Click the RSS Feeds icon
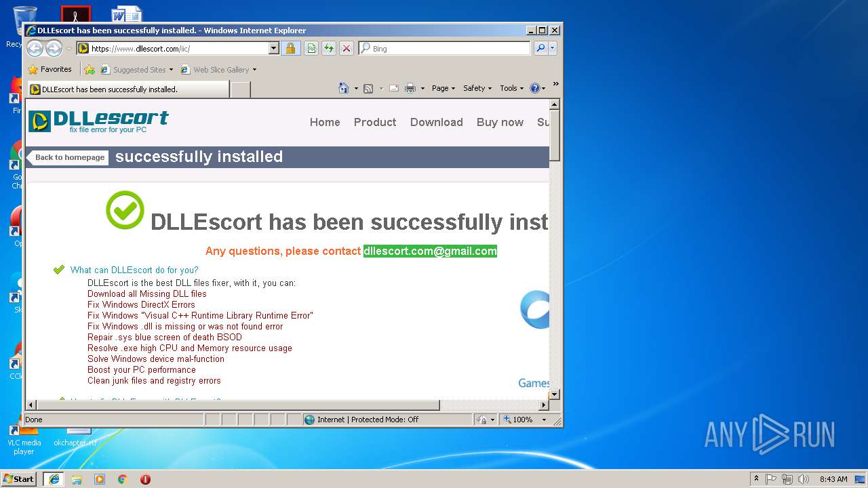868x488 pixels. (368, 88)
